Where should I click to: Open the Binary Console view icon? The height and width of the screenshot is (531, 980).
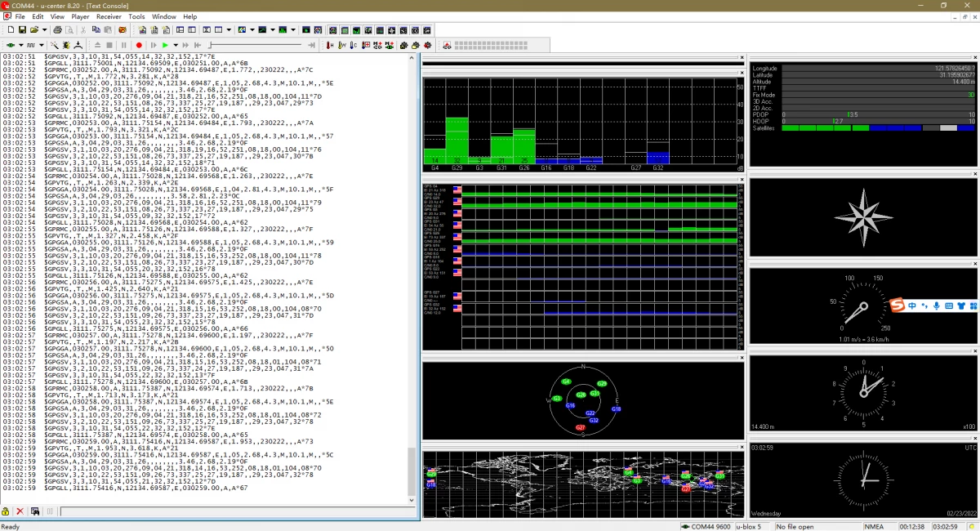tap(154, 30)
